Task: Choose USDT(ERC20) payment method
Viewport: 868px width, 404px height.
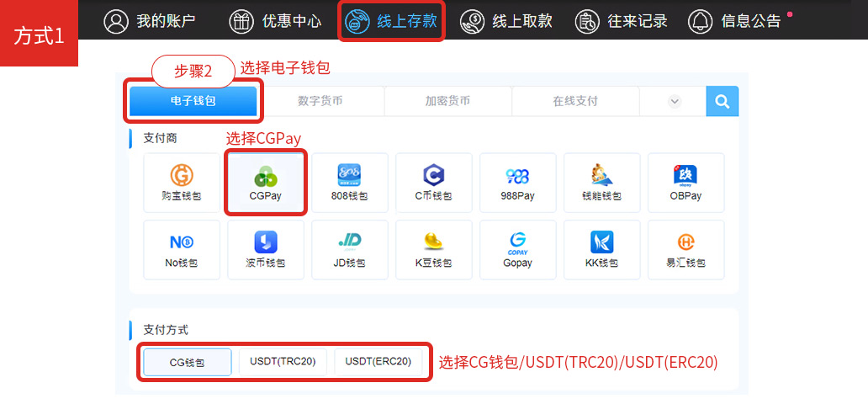Action: (378, 363)
